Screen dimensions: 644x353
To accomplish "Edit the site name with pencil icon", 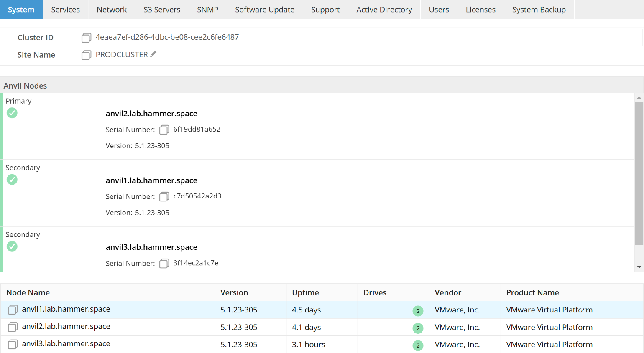I will (x=153, y=54).
